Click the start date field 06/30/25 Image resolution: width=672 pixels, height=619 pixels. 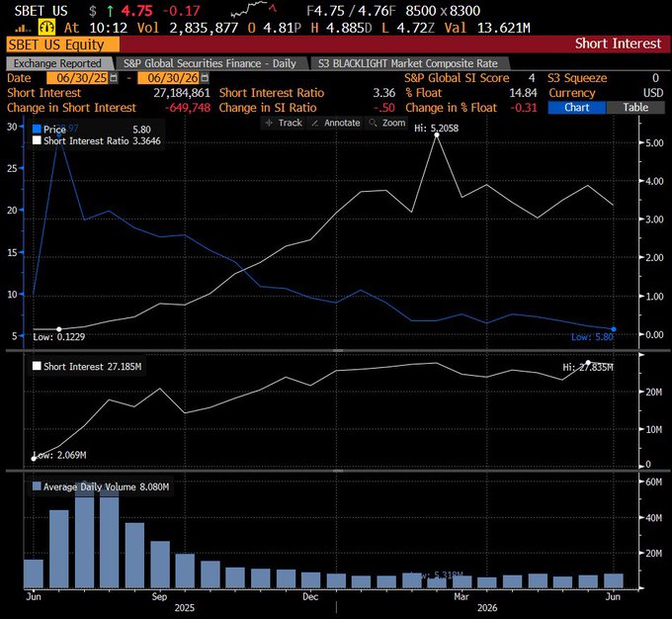pyautogui.click(x=77, y=78)
